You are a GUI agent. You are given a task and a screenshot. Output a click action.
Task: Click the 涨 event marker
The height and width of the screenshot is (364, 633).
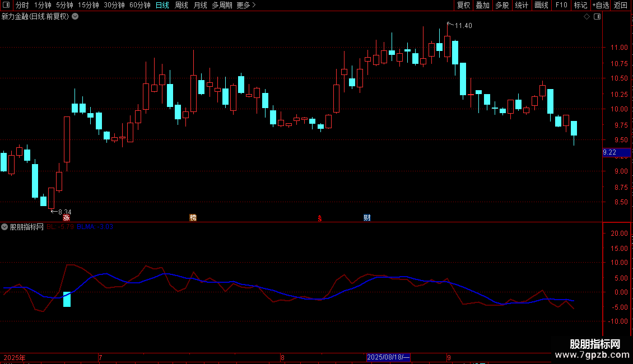(66, 218)
